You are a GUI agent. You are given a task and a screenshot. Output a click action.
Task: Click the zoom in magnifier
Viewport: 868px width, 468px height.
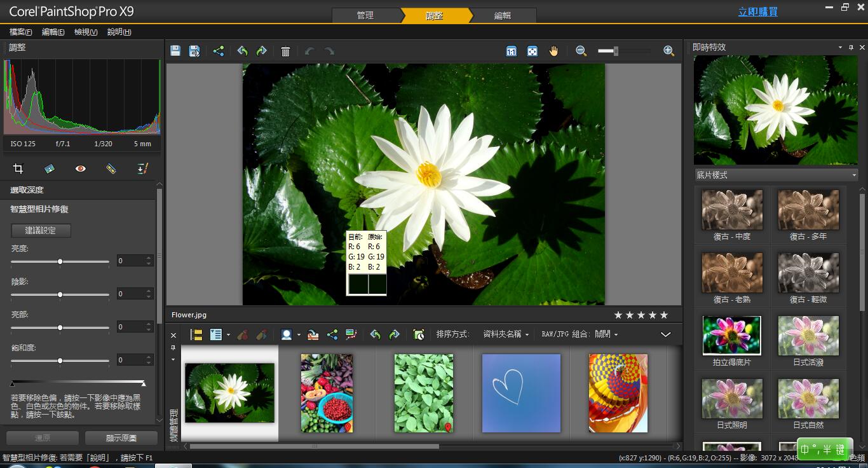[x=668, y=51]
